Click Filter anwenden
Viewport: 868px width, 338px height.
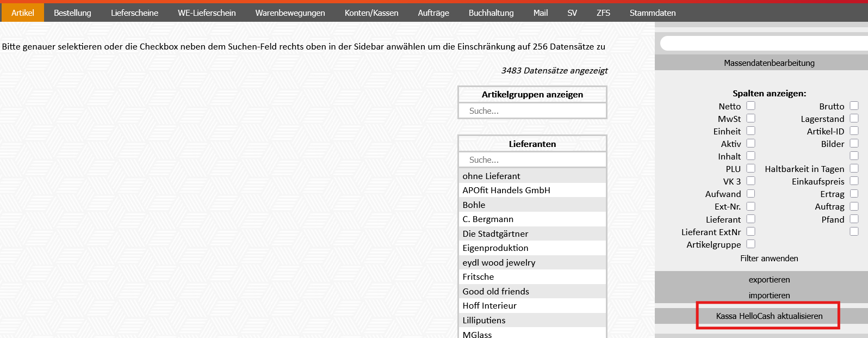pyautogui.click(x=769, y=259)
